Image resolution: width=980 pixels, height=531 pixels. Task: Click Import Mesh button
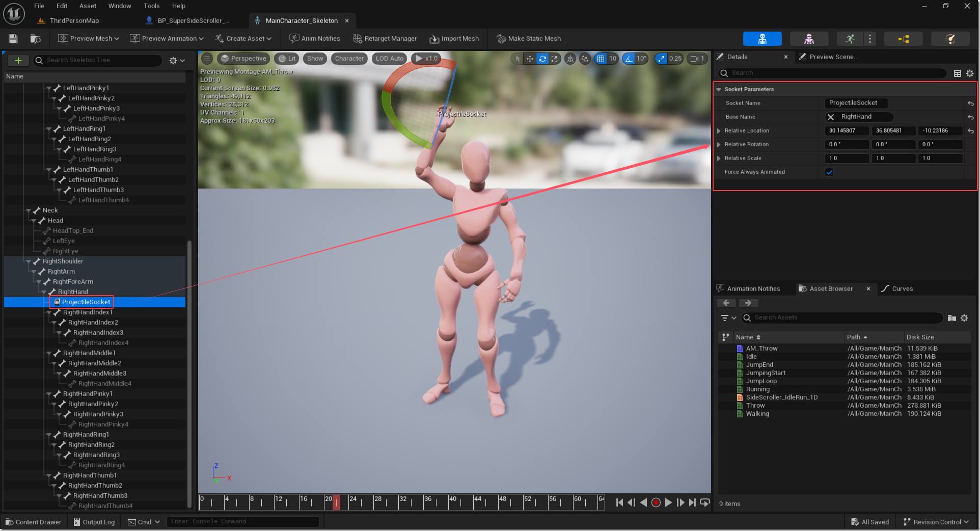point(454,39)
